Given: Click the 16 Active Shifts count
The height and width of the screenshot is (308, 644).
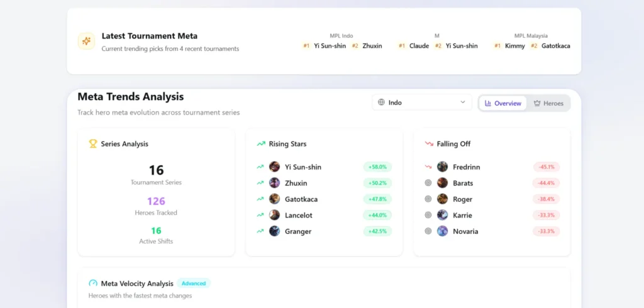Looking at the screenshot, I should (156, 231).
